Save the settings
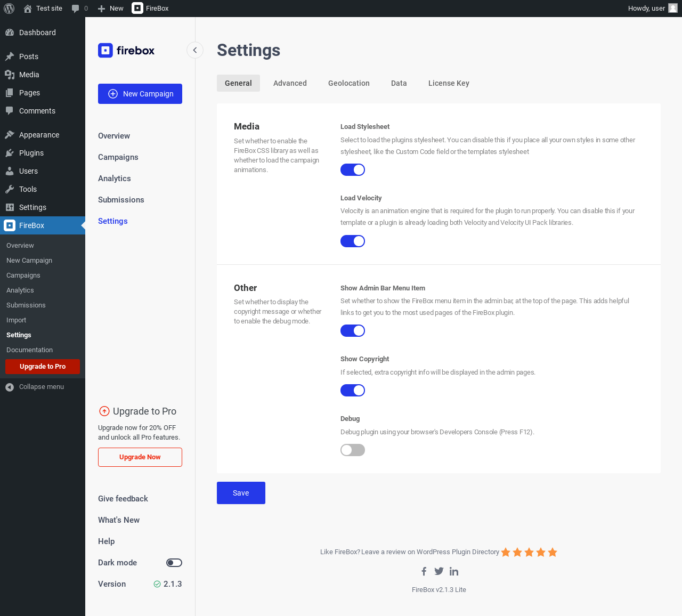Image resolution: width=682 pixels, height=616 pixels. coord(241,493)
